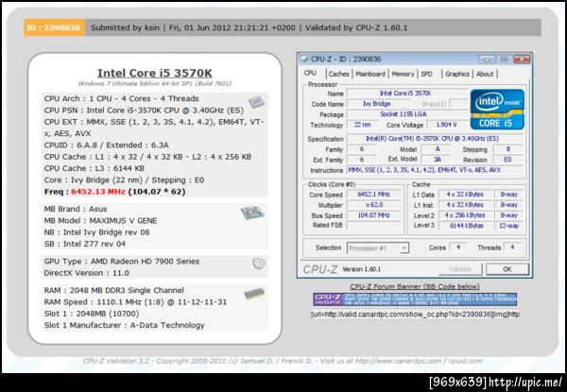
Task: Open the Memory tab
Action: coord(403,74)
